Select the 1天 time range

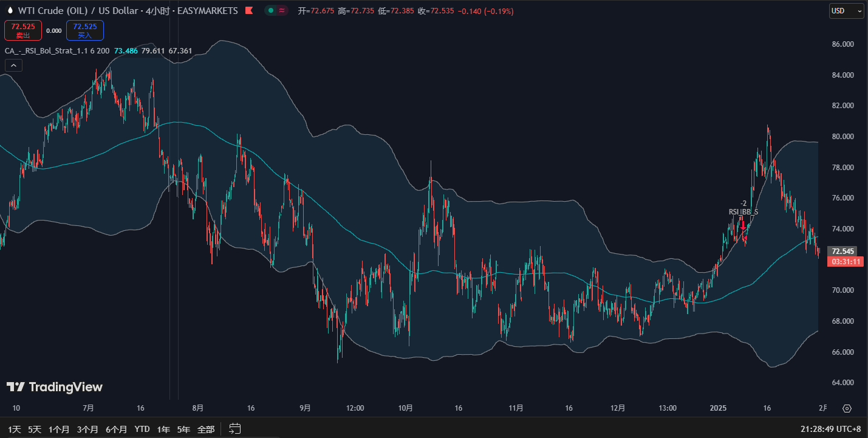(x=15, y=429)
